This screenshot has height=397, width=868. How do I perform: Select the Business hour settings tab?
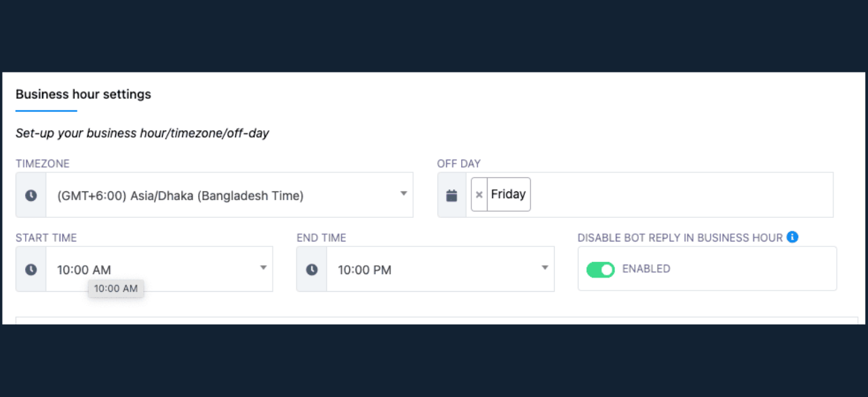pos(83,94)
